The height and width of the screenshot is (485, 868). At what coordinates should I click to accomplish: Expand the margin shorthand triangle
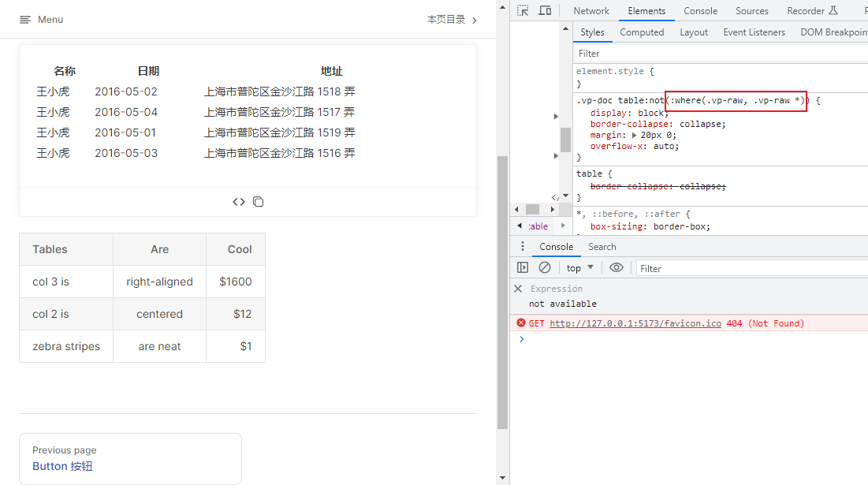point(635,135)
